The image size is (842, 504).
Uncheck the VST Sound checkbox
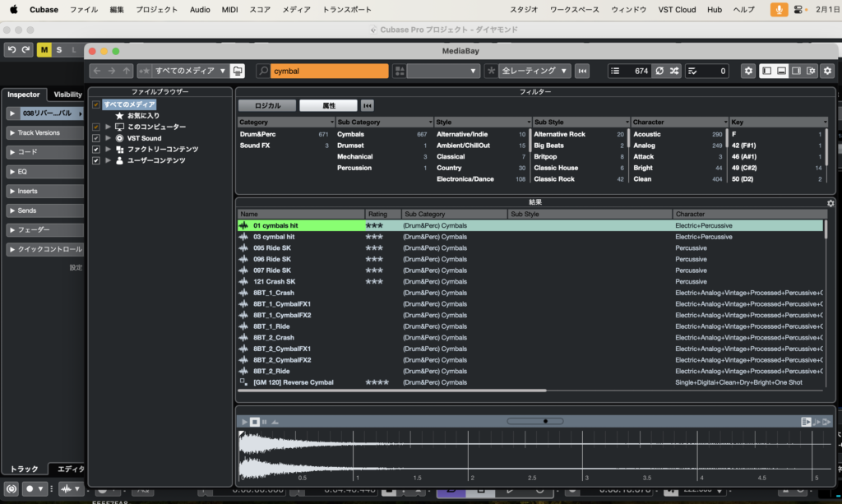click(x=96, y=138)
